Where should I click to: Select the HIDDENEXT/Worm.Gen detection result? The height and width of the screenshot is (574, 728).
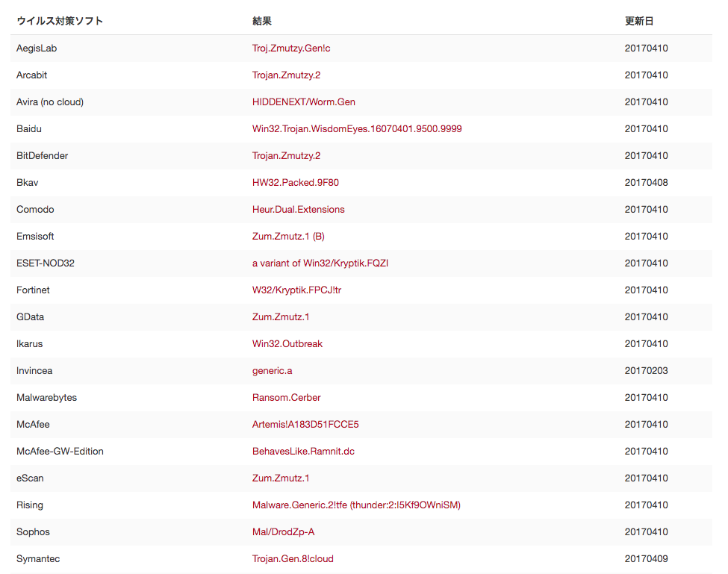pos(304,102)
